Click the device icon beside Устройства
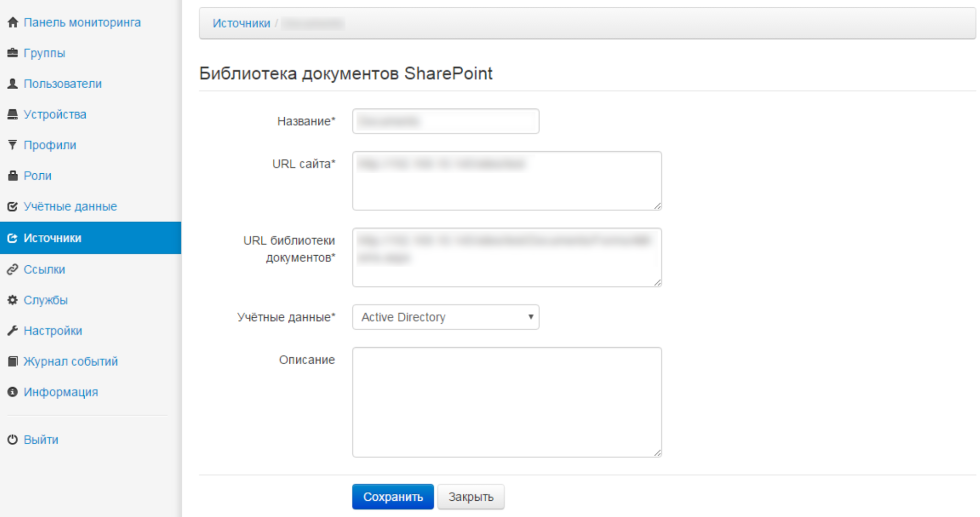Viewport: 980px width, 517px height. click(13, 114)
